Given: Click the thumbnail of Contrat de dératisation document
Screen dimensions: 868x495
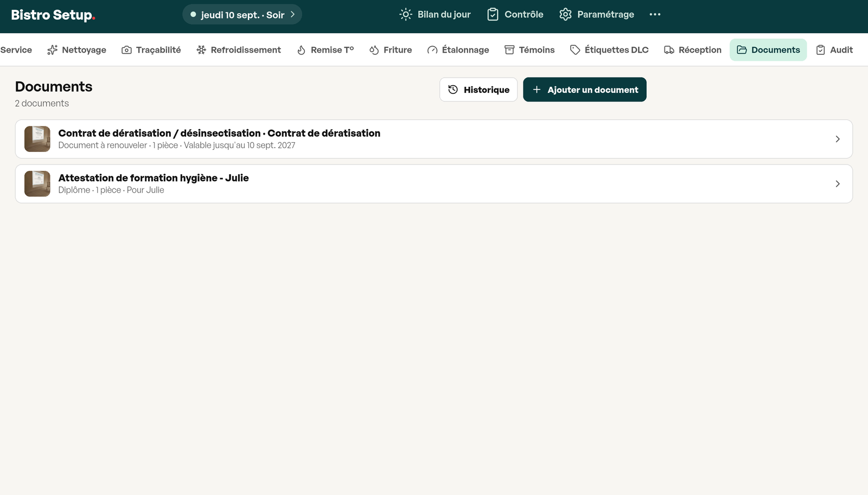Looking at the screenshot, I should coord(37,139).
